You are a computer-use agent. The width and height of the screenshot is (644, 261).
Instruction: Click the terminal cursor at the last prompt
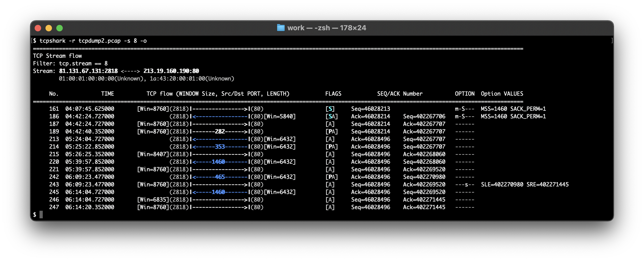[x=41, y=215]
